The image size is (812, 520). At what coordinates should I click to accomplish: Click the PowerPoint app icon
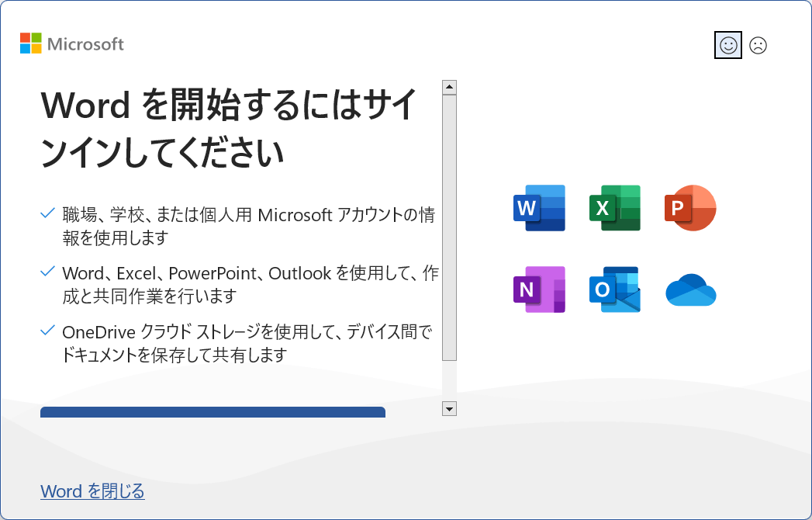(x=690, y=208)
